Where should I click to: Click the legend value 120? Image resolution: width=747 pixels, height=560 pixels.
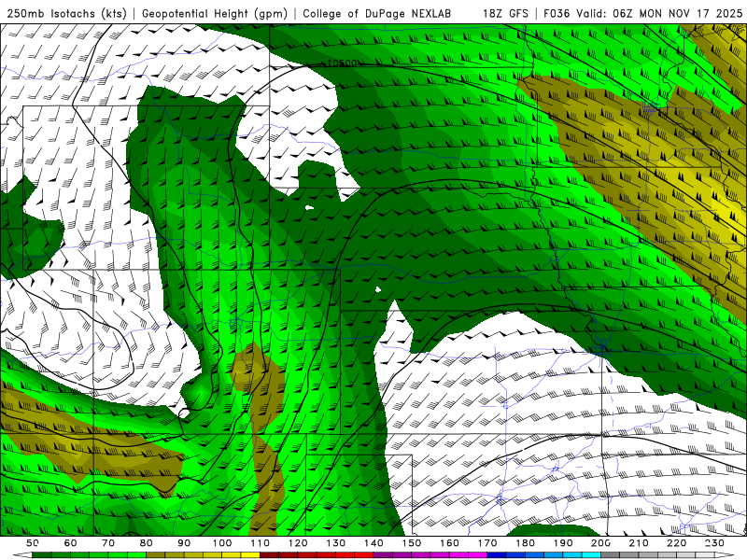pyautogui.click(x=298, y=543)
